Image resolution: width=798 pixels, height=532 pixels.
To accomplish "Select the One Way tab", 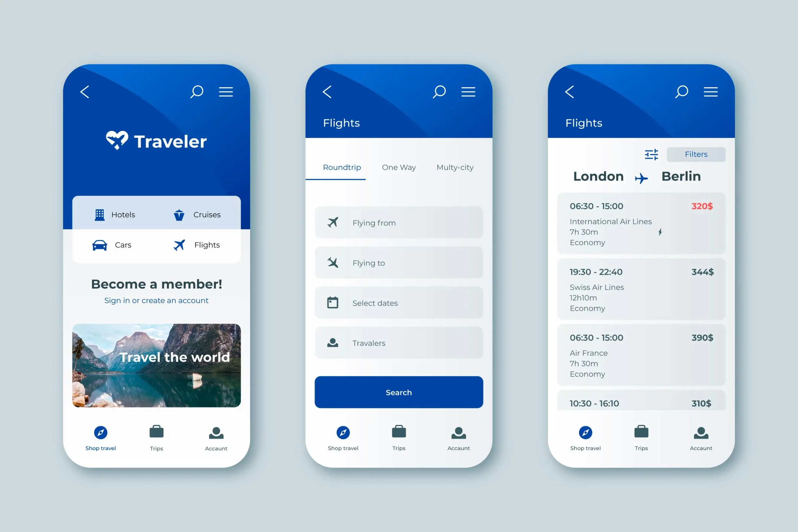I will click(399, 167).
